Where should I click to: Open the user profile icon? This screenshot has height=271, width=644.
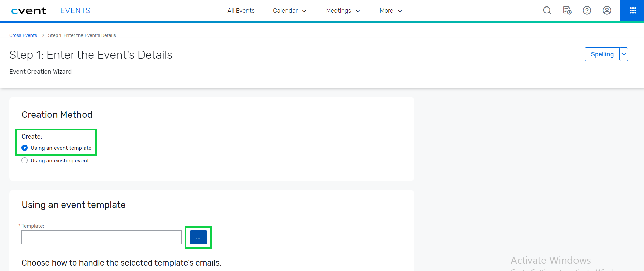[607, 11]
